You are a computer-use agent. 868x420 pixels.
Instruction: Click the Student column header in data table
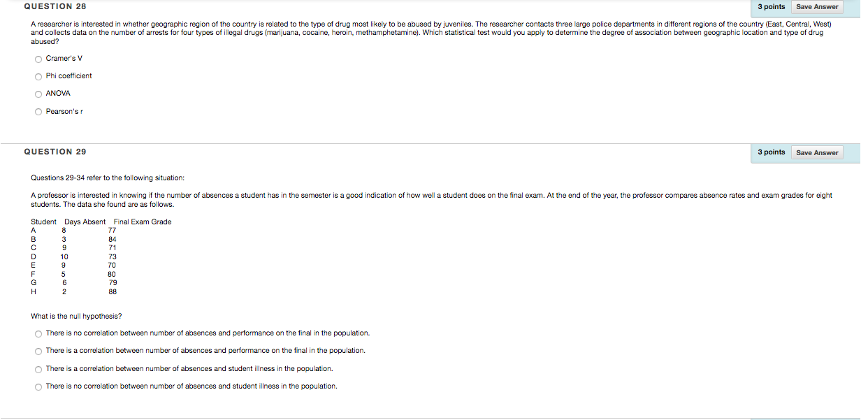[43, 222]
